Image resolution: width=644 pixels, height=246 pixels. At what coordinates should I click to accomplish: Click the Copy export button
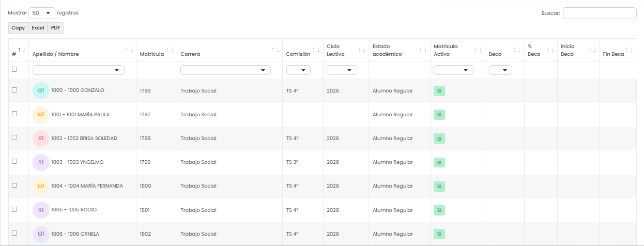[18, 28]
